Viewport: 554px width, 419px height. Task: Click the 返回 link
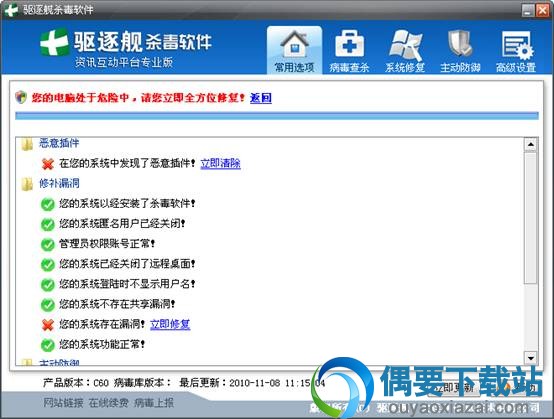tap(261, 98)
